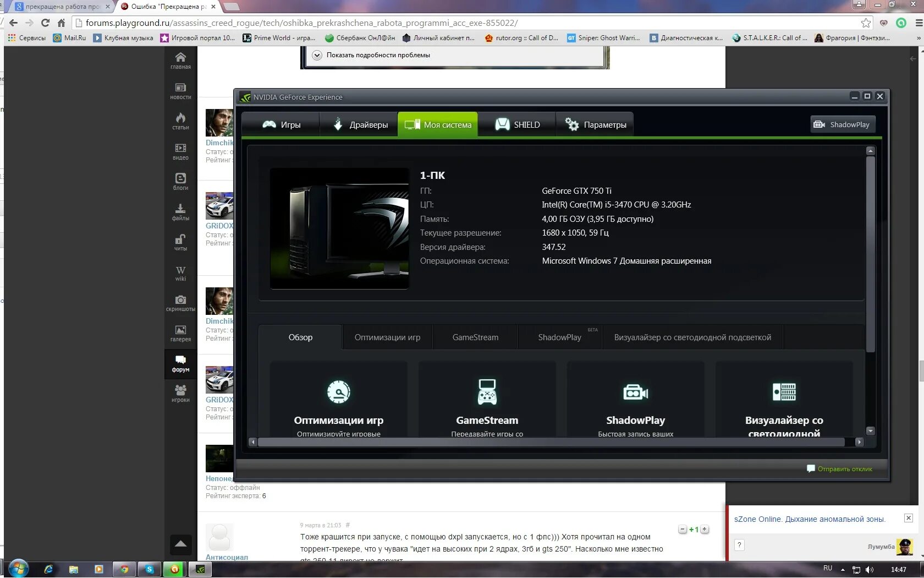Open Skype from the taskbar
This screenshot has width=924, height=578.
click(149, 569)
